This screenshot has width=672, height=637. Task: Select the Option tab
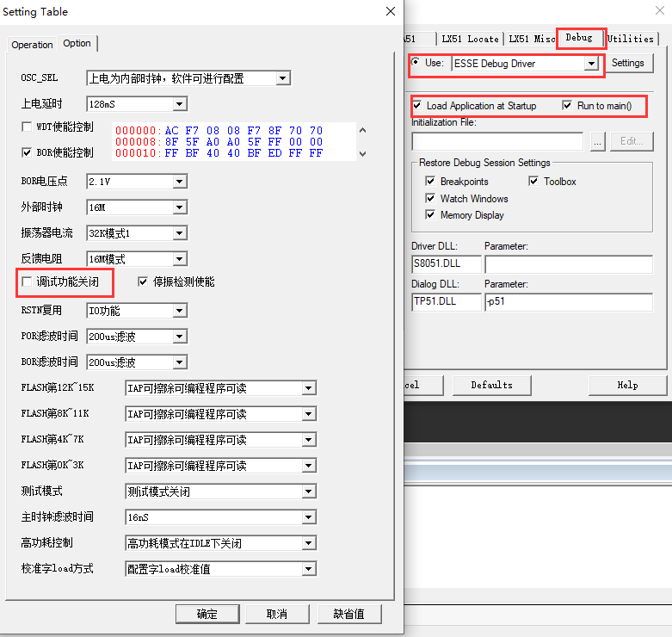[x=77, y=43]
